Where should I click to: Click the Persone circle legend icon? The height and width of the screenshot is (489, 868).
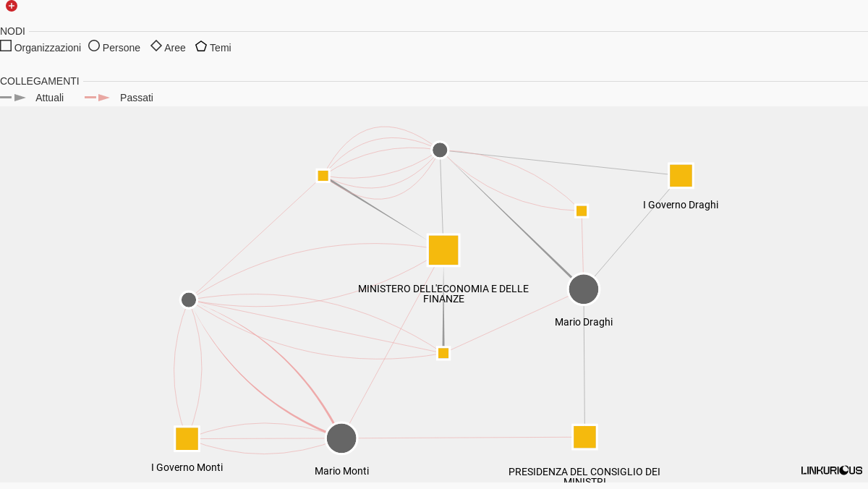pos(94,46)
